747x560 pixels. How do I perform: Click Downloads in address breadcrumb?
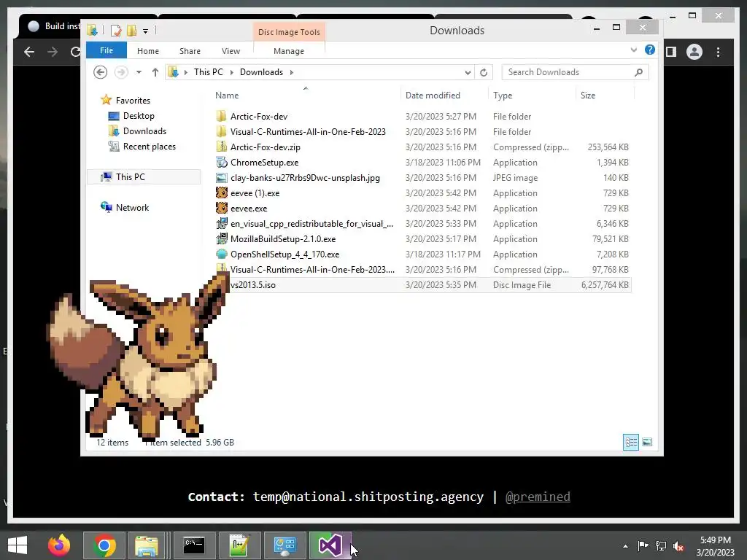point(261,72)
